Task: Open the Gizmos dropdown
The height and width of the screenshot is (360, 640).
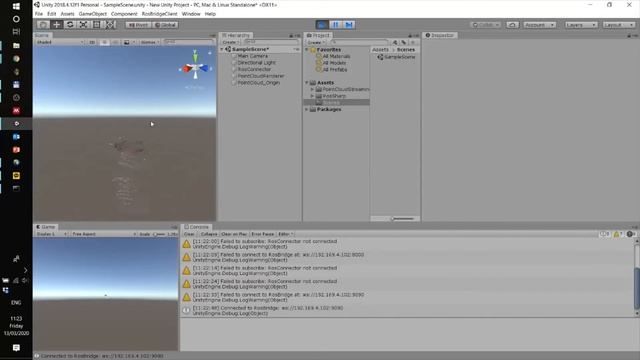Action: pos(149,42)
